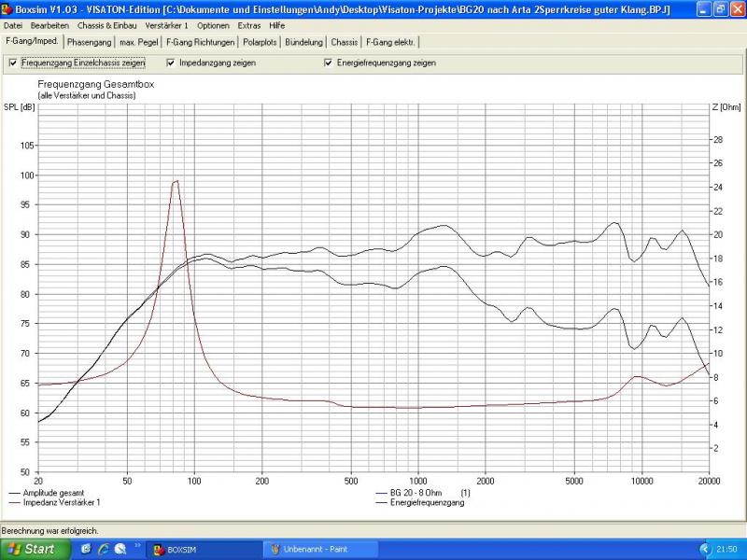Open the Verstärker 1 menu

click(x=166, y=25)
